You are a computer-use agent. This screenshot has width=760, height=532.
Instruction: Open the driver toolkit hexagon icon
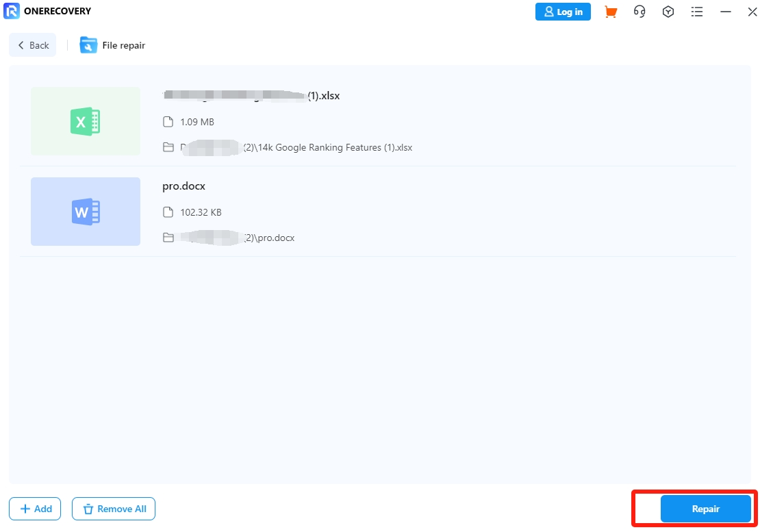pos(668,12)
